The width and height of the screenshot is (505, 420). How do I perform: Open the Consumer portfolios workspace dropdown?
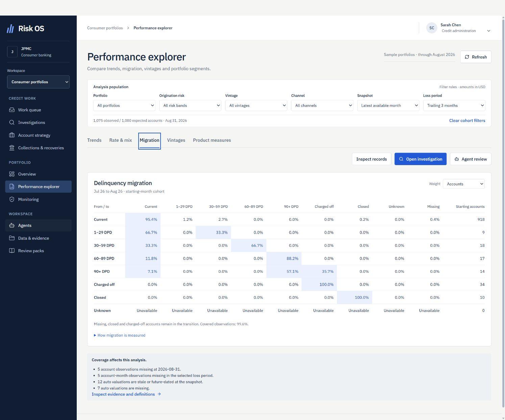coord(38,82)
